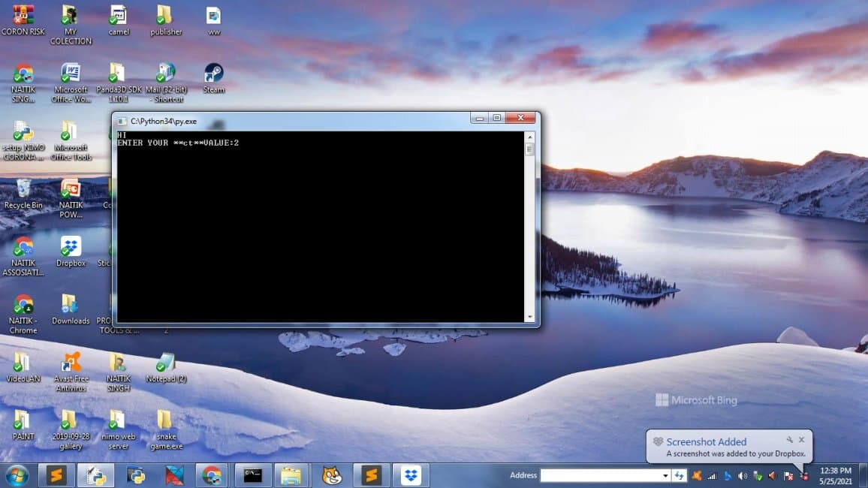Open Windows Explorer from the taskbar
Screen dimensions: 868x488
291,475
